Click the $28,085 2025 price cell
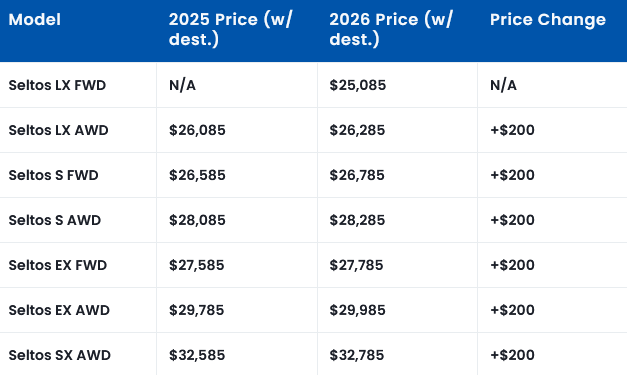The height and width of the screenshot is (375, 627). coord(197,220)
